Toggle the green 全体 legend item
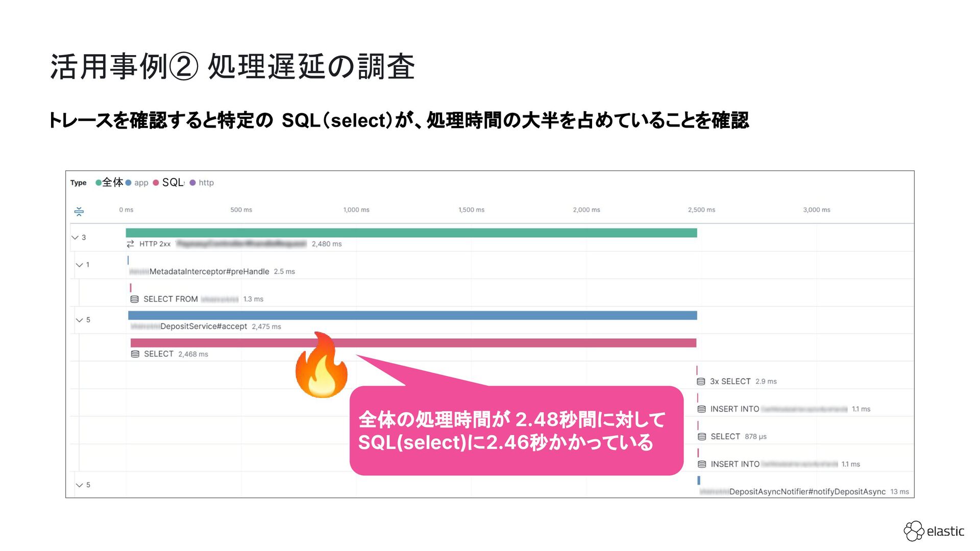This screenshot has height=551, width=980. 109,183
